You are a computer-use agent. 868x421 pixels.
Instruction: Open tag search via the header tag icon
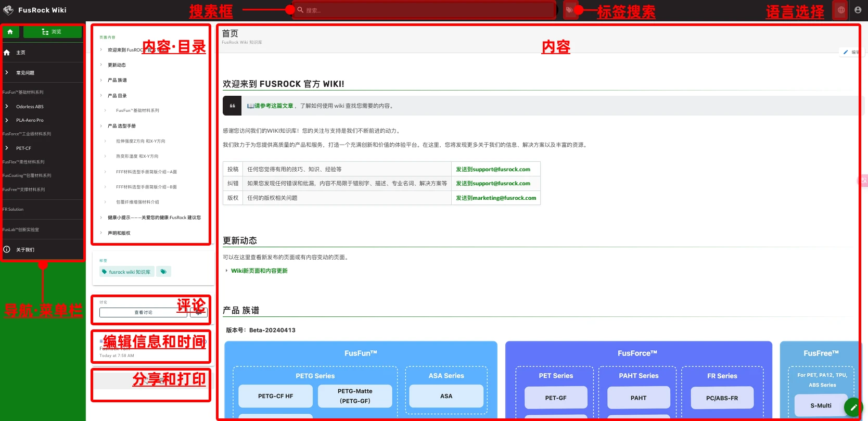point(570,10)
